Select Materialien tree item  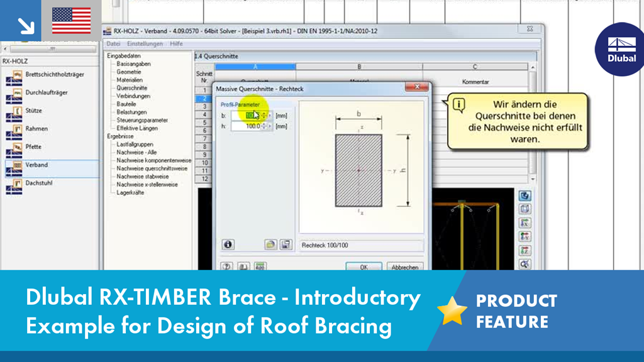pos(130,80)
